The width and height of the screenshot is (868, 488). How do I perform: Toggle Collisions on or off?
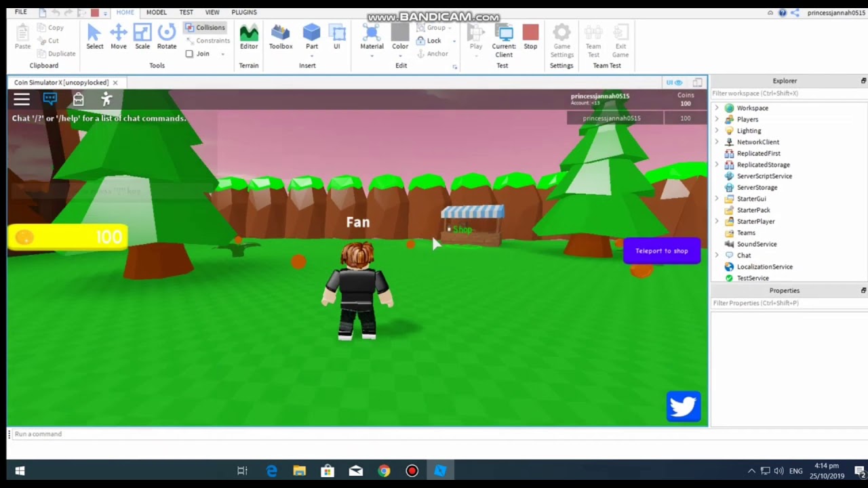205,28
